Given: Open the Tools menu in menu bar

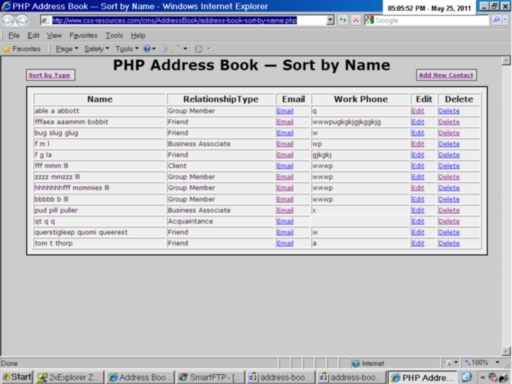Looking at the screenshot, I should point(114,35).
